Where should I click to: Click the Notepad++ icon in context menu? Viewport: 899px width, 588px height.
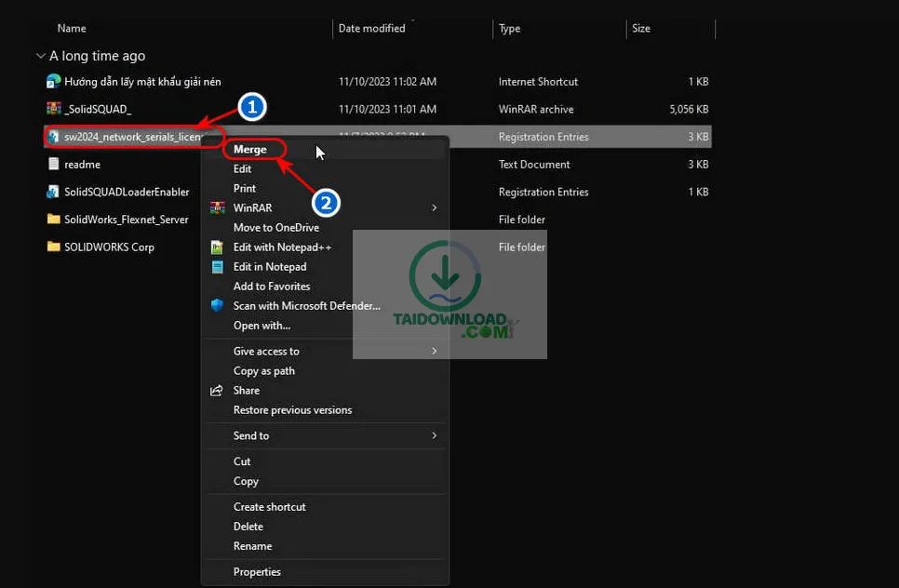click(x=217, y=247)
